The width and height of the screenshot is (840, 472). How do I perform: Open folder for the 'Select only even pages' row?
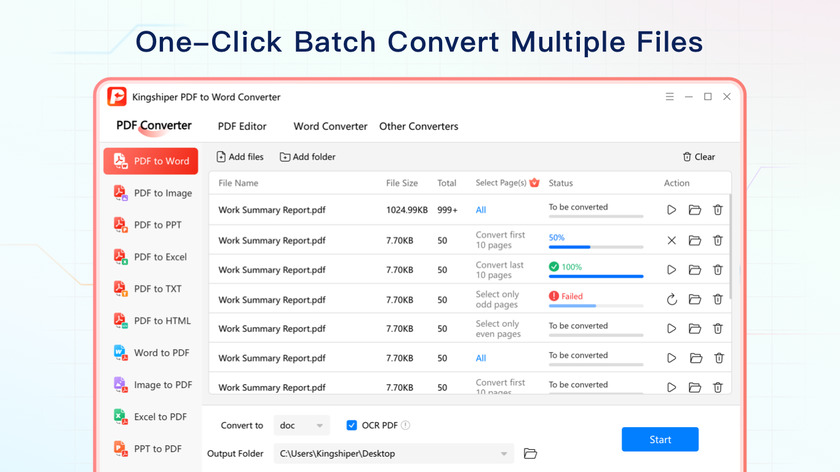[695, 328]
